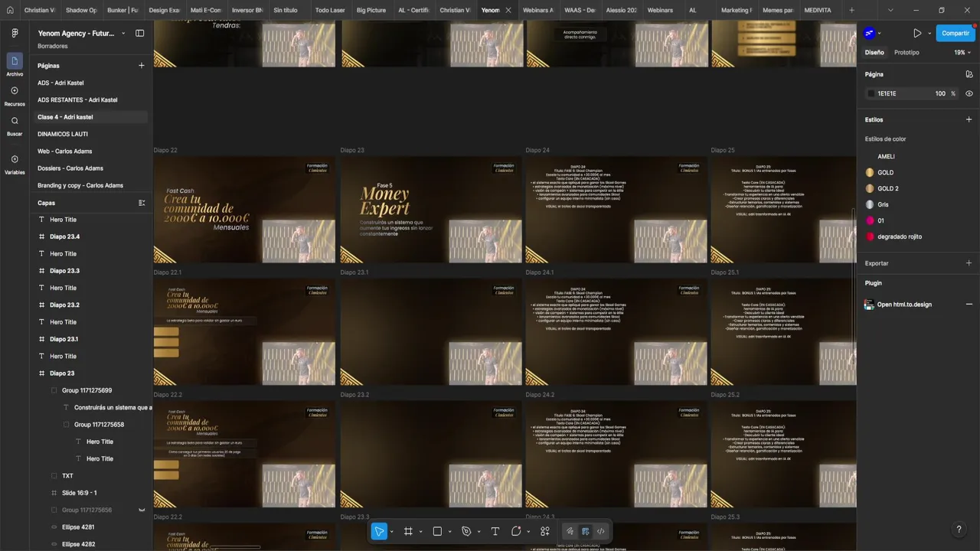Switch to Draw mode icon
This screenshot has height=551, width=980.
pyautogui.click(x=570, y=531)
